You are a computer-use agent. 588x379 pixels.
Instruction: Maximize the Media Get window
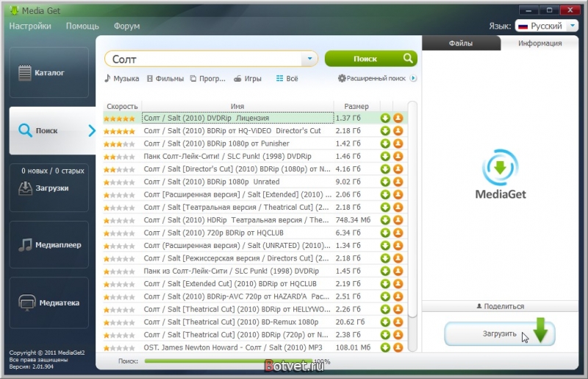[549, 10]
